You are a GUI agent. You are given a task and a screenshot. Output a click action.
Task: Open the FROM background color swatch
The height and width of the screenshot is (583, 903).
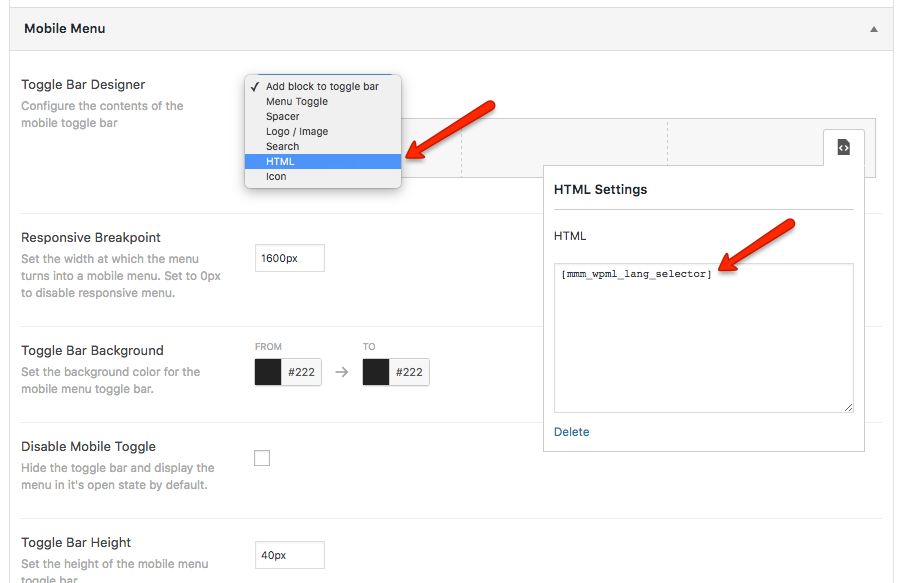[x=268, y=372]
